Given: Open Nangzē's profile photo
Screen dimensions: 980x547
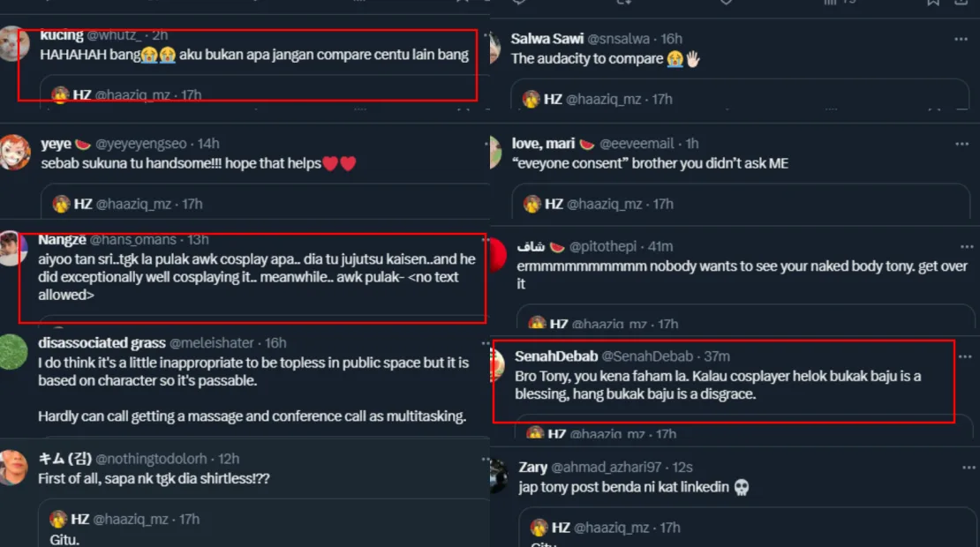Looking at the screenshot, I should click(11, 248).
